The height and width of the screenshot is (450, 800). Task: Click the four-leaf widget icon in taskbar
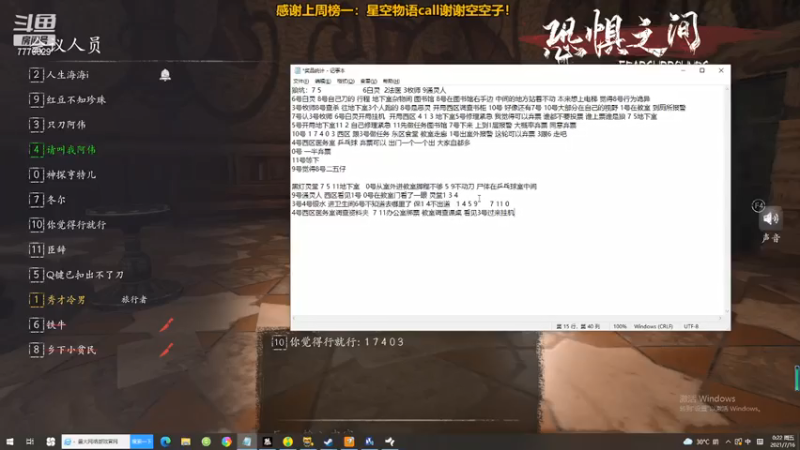(51, 442)
